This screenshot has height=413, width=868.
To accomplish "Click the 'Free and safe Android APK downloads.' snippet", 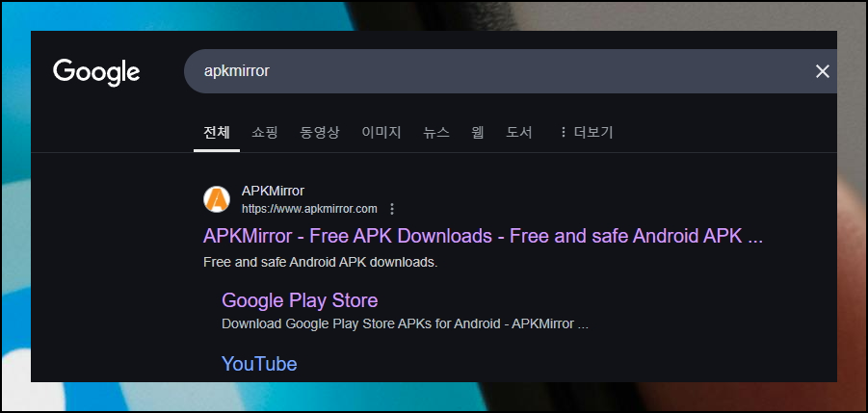I will pos(321,262).
